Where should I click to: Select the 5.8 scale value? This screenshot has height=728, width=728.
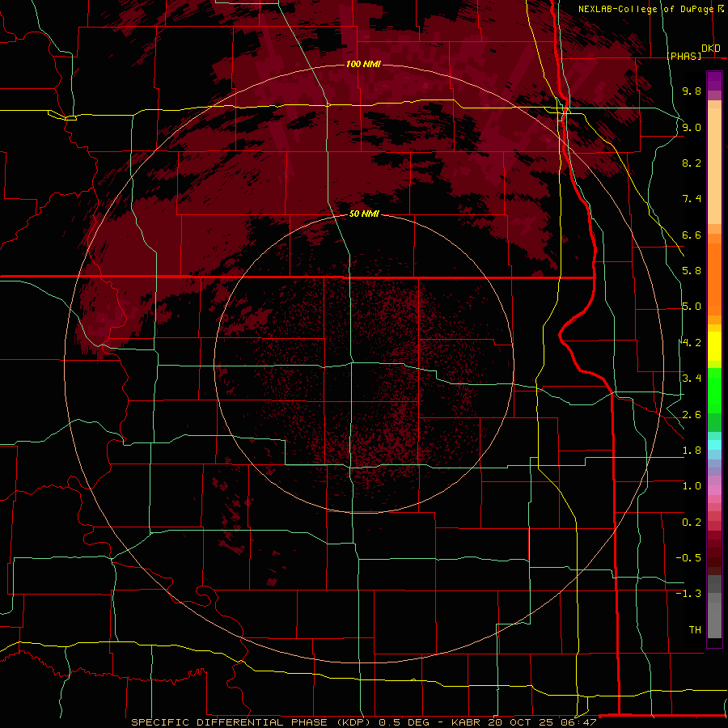click(x=692, y=271)
